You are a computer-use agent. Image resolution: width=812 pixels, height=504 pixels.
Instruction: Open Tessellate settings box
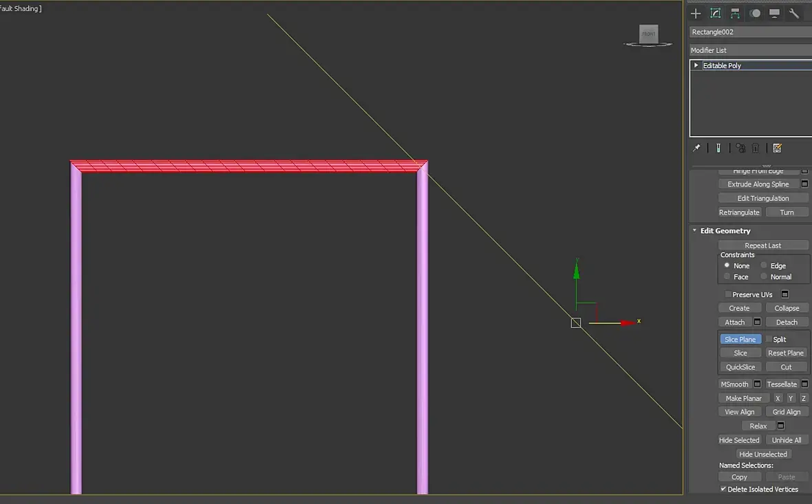click(804, 384)
